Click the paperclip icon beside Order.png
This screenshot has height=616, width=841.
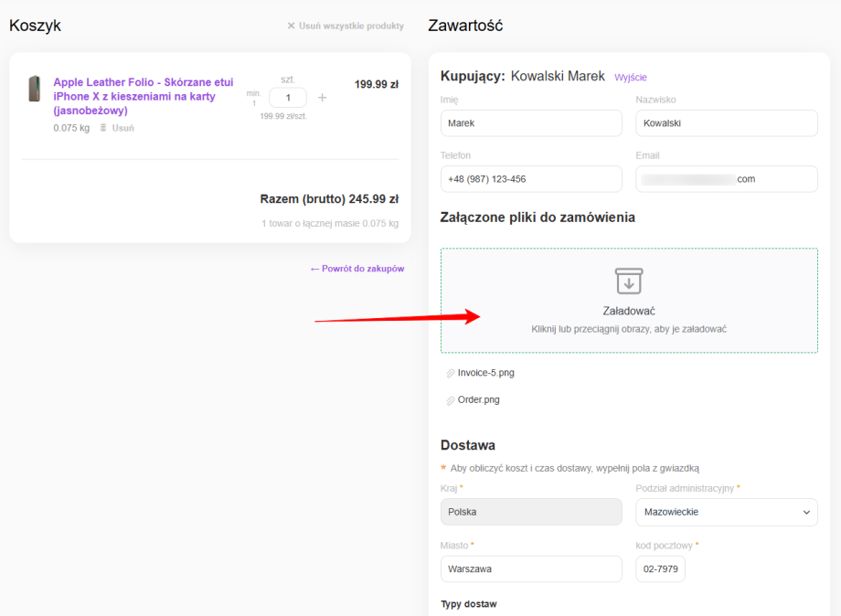450,400
